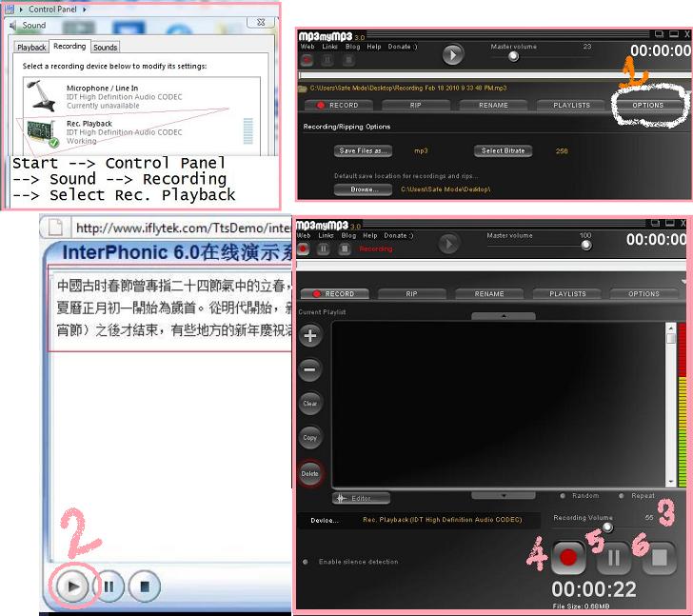Stop speech in the InterPhonic browser demo
The image size is (693, 616).
[144, 586]
